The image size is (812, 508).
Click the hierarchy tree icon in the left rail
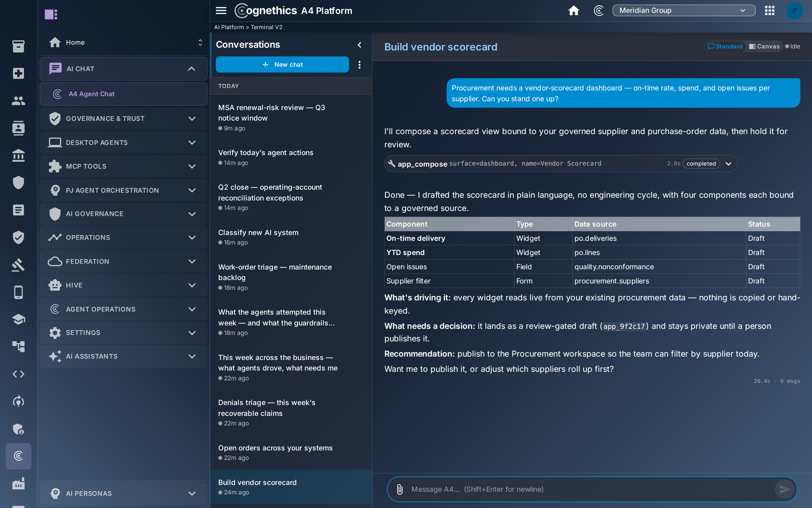click(x=18, y=346)
